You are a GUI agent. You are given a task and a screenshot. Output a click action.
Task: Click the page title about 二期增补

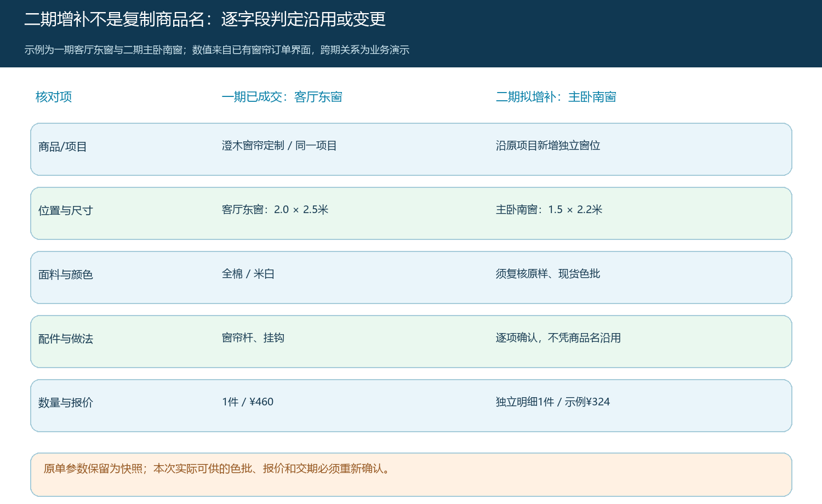click(x=205, y=19)
